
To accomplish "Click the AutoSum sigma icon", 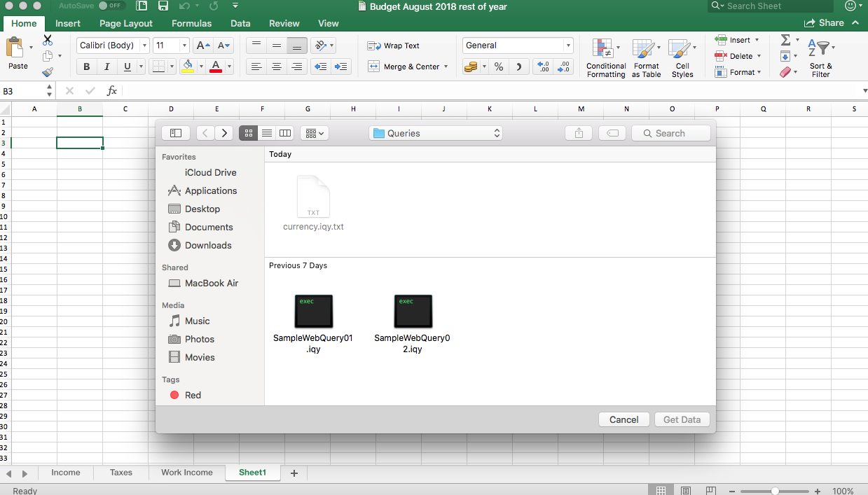I will [785, 40].
